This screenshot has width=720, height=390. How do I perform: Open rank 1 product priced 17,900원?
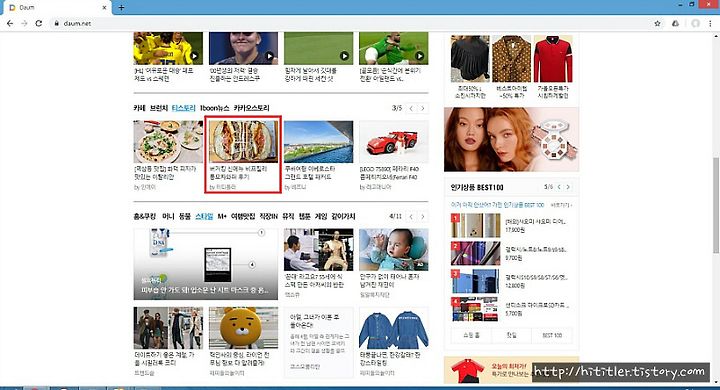(x=512, y=226)
